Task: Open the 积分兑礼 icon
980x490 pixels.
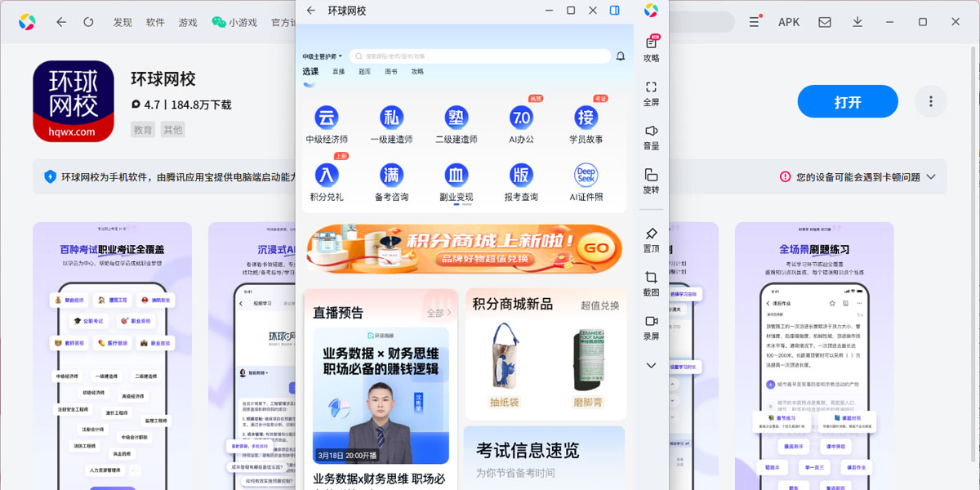Action: pos(327,183)
